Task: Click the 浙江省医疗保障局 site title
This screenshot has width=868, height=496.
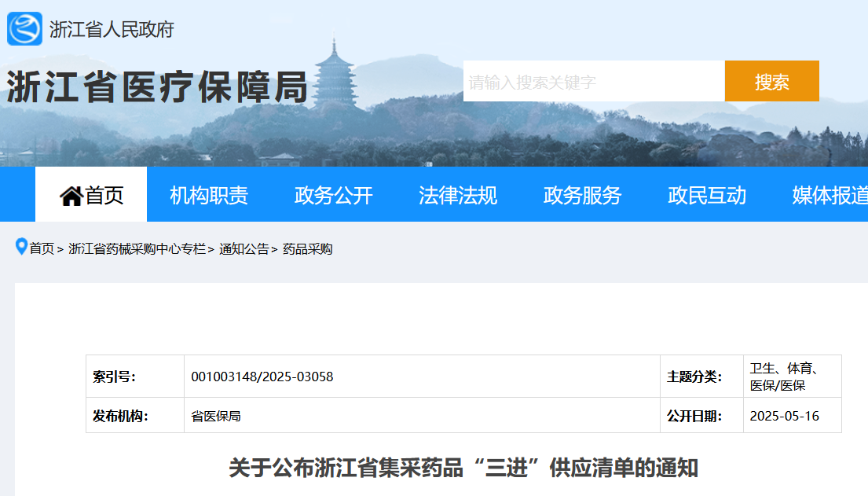Action: click(157, 87)
